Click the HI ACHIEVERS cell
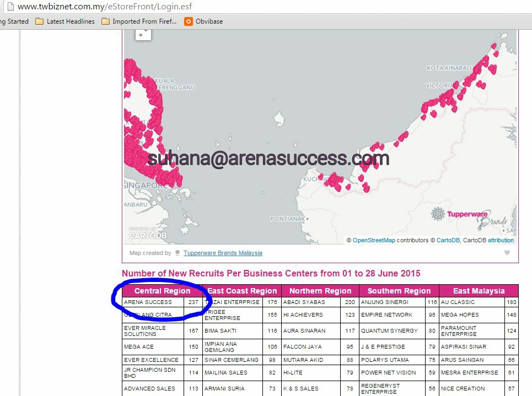532x396 pixels. point(311,315)
